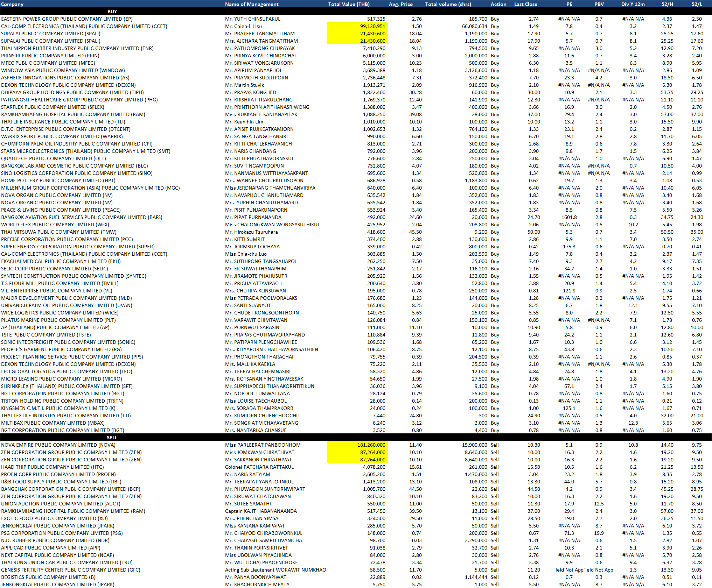
Task: Select MFEC PUBLIC COMPANY LIMITED (MFEC) cell
Action: tap(48, 63)
